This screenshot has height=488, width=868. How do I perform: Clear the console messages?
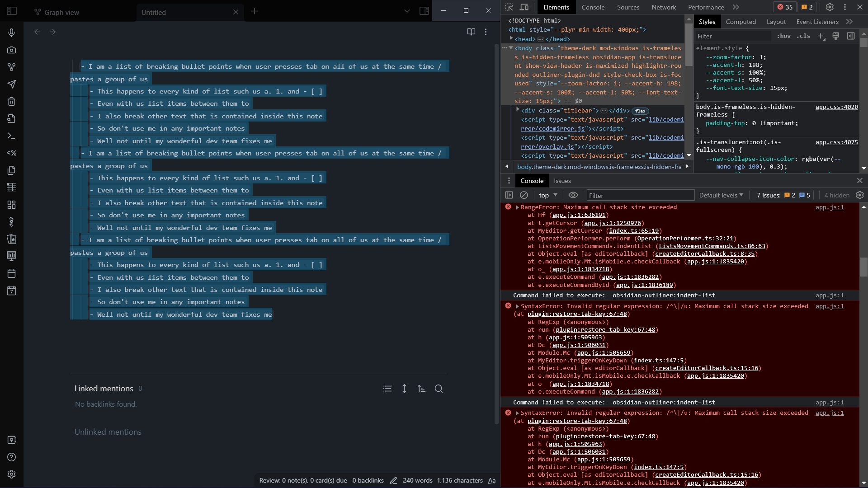(x=524, y=195)
